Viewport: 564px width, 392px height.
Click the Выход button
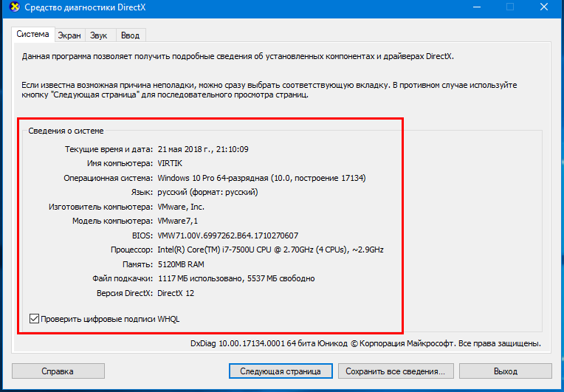(x=506, y=371)
